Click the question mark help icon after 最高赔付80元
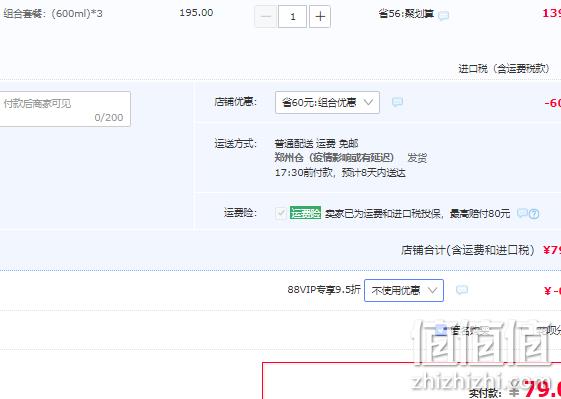 tap(534, 214)
